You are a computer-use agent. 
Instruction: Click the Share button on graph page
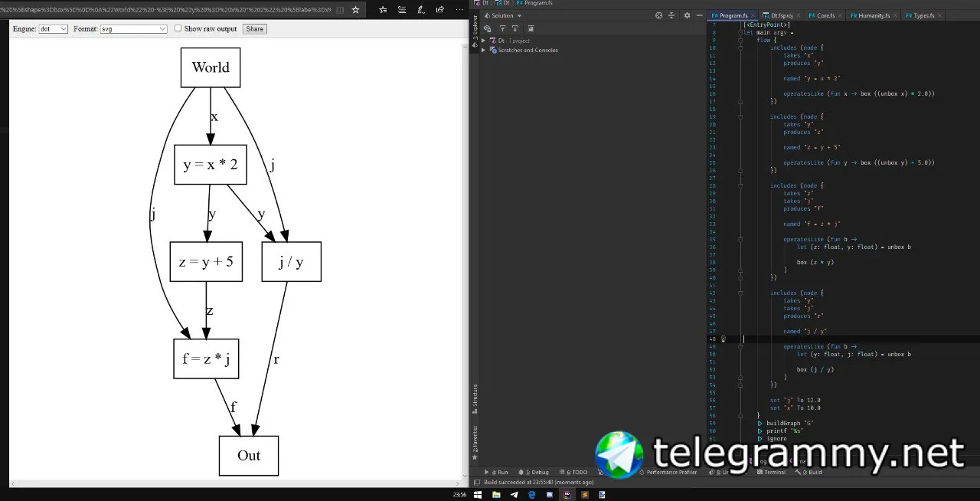click(254, 28)
